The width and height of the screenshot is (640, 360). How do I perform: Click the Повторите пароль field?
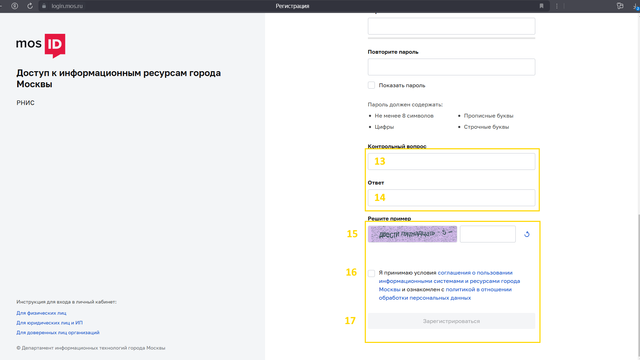pos(451,67)
